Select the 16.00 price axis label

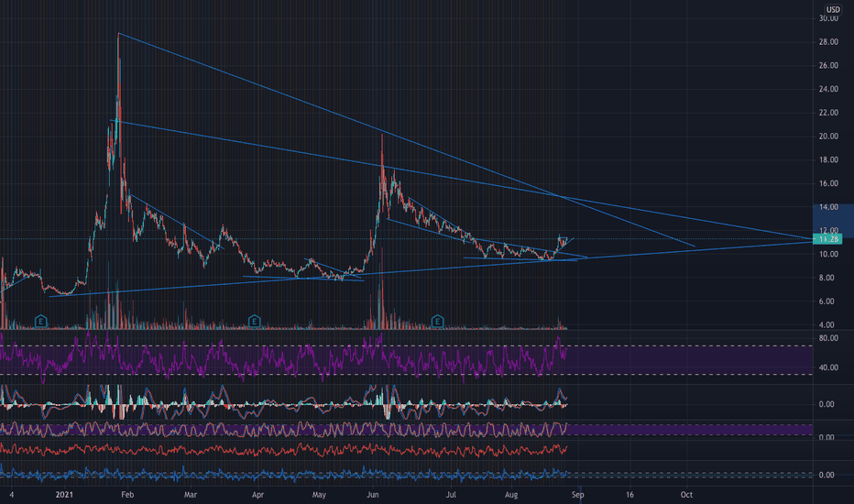pos(828,183)
